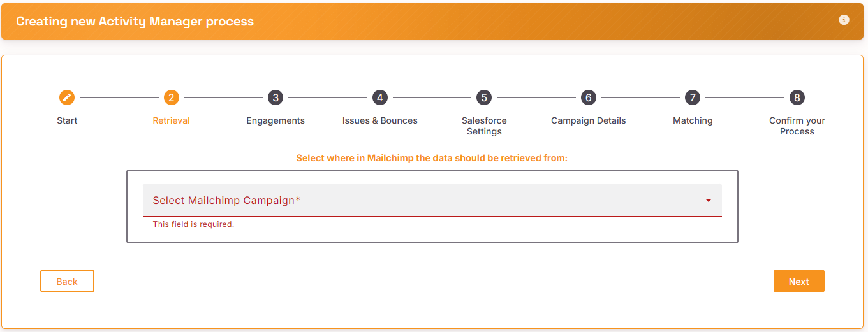The image size is (868, 332).
Task: Go to step 4 Issues & Bounces circle
Action: pyautogui.click(x=380, y=97)
